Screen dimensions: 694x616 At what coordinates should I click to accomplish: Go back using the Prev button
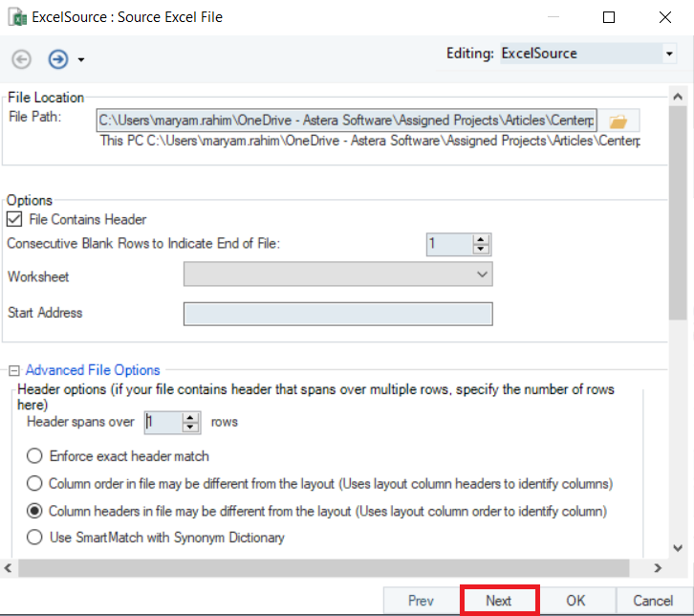click(421, 601)
